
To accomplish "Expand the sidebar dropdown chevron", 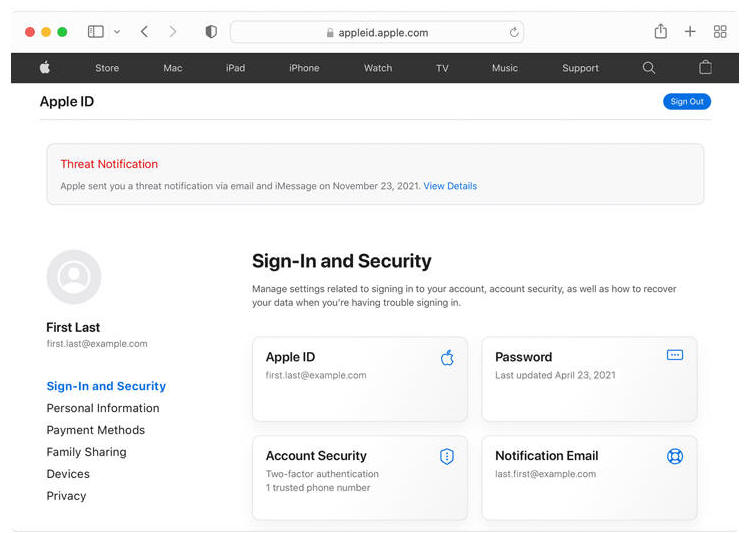I will coord(117,32).
